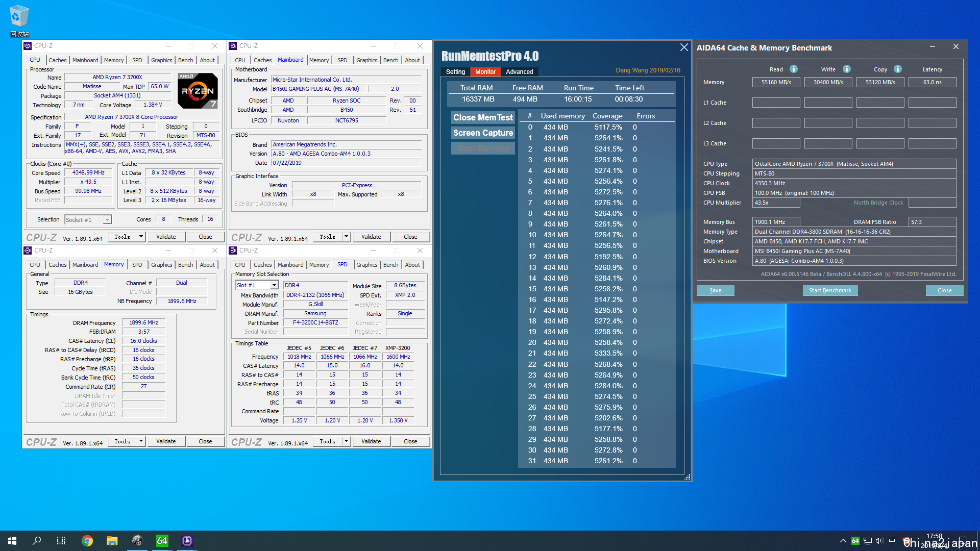980x551 pixels.
Task: Click the Core Speed value 4348.99 MHz
Action: (x=88, y=173)
